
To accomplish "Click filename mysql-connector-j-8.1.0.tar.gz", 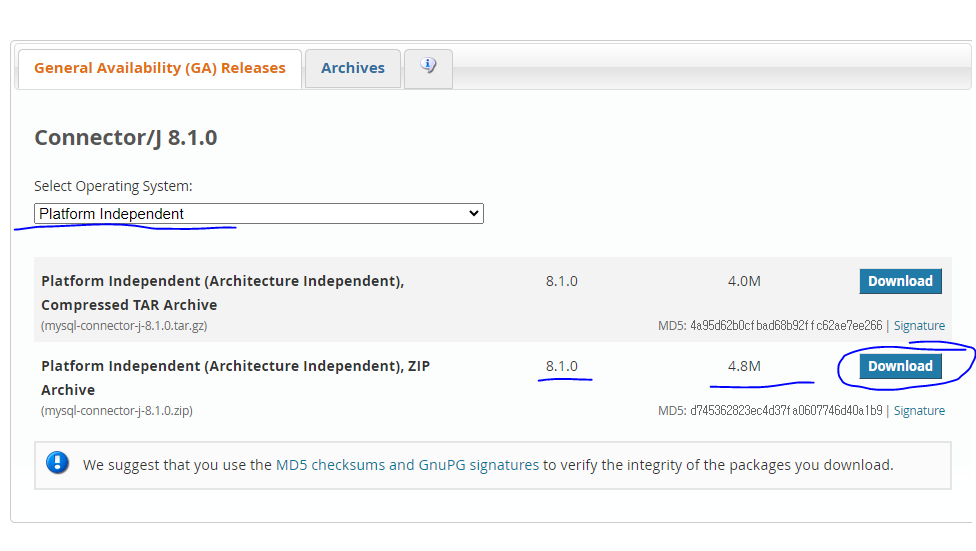I will (124, 326).
